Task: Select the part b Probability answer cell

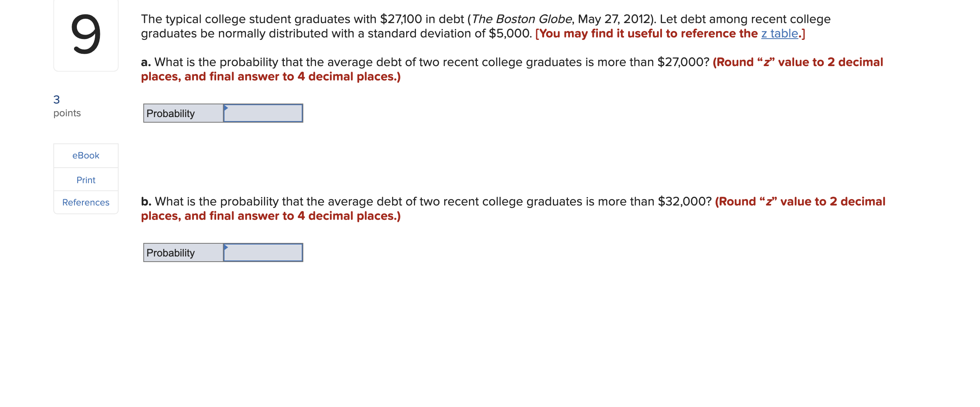Action: pos(263,252)
